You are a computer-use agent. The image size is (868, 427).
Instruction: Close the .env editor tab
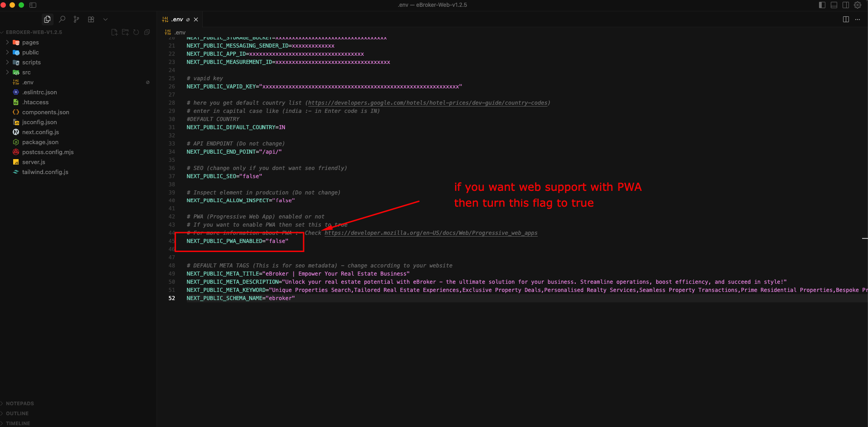(196, 19)
